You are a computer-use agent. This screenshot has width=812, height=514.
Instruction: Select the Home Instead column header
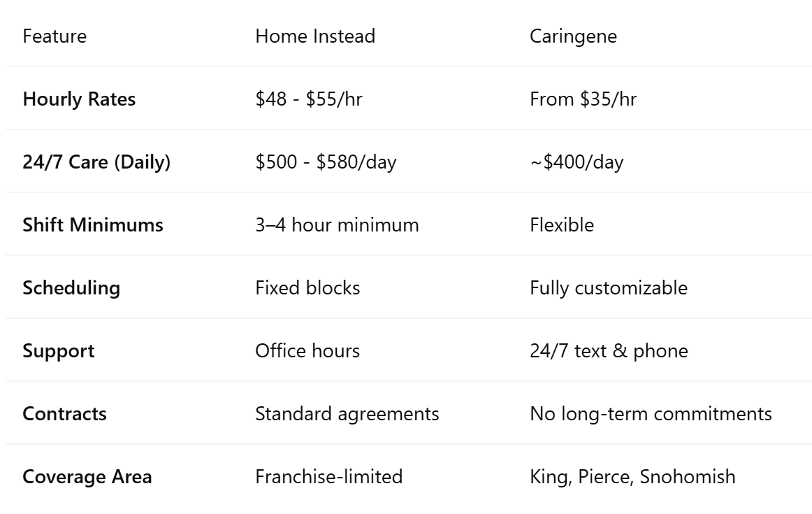pos(315,36)
